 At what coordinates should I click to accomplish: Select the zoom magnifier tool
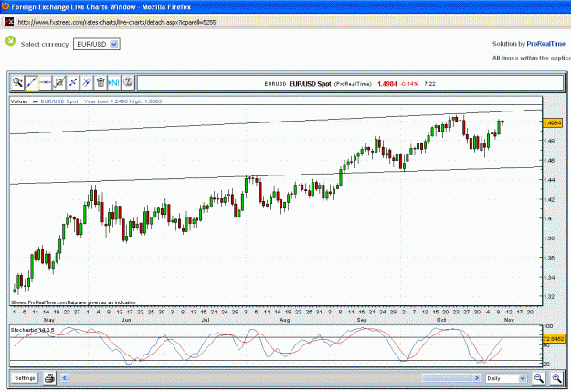[17, 83]
